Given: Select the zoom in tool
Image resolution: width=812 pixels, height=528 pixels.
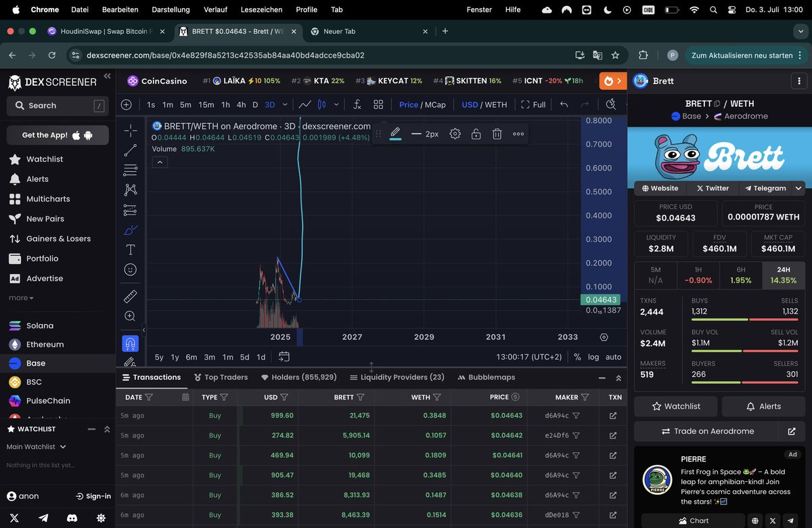Looking at the screenshot, I should point(131,316).
